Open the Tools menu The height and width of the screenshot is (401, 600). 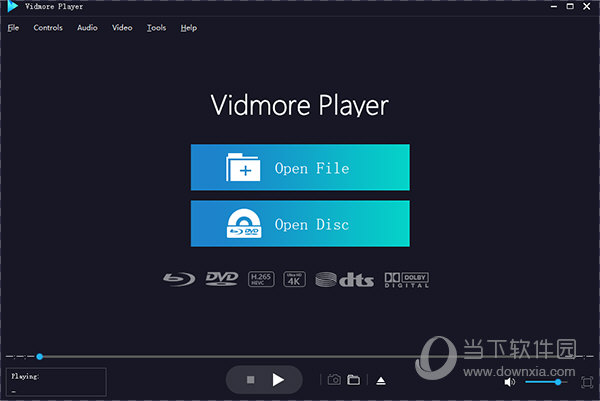(x=157, y=28)
